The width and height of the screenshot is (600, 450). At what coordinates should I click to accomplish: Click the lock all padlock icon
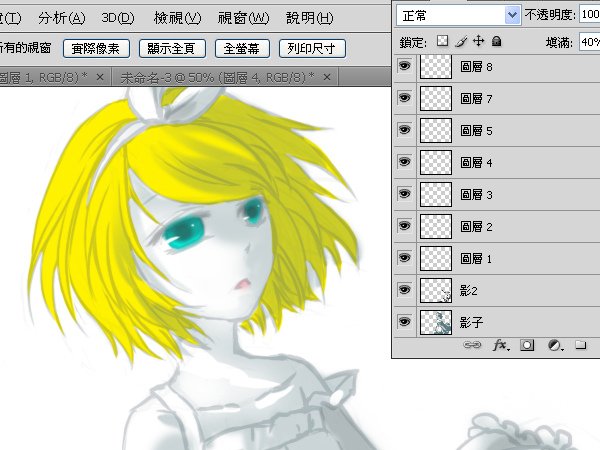point(496,41)
